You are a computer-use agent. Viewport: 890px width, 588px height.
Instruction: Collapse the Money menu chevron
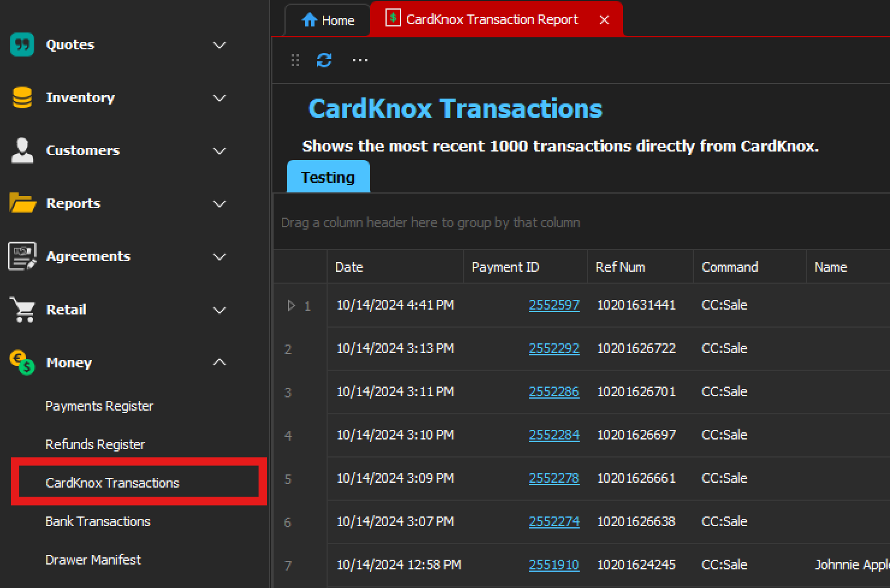(x=219, y=362)
